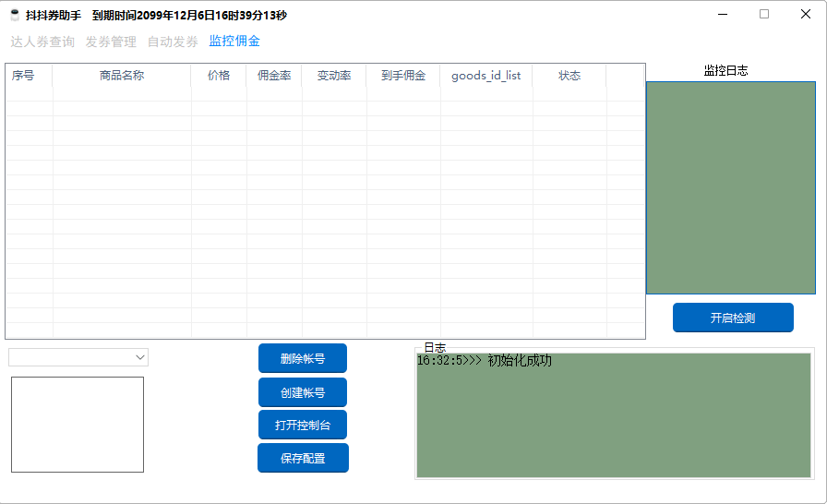The image size is (827, 504).
Task: Click the 价格 column header
Action: [x=219, y=76]
